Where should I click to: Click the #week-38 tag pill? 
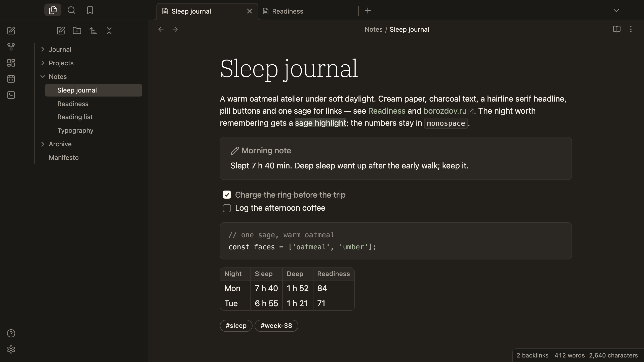pyautogui.click(x=276, y=326)
